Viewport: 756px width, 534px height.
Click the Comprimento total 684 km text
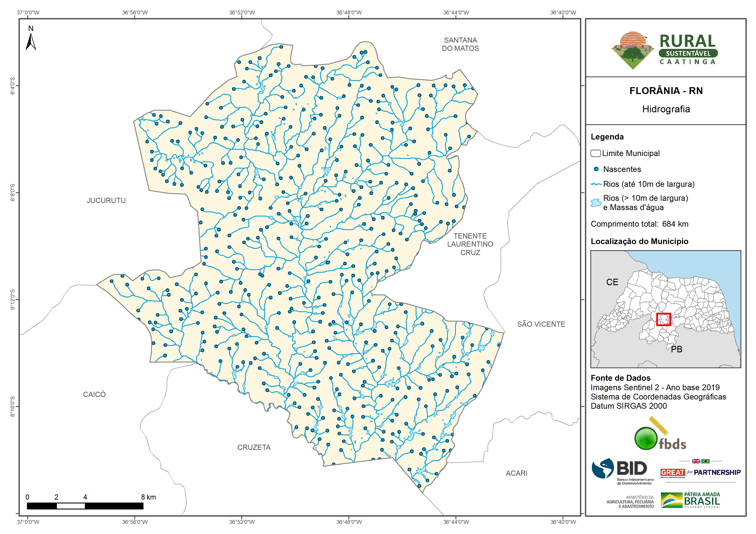click(639, 224)
